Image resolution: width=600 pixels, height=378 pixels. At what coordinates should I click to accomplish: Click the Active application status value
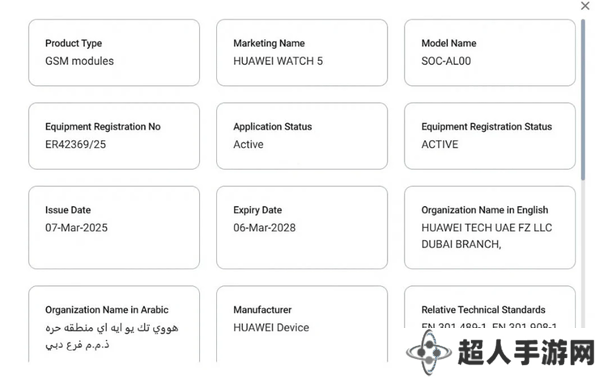pos(248,144)
